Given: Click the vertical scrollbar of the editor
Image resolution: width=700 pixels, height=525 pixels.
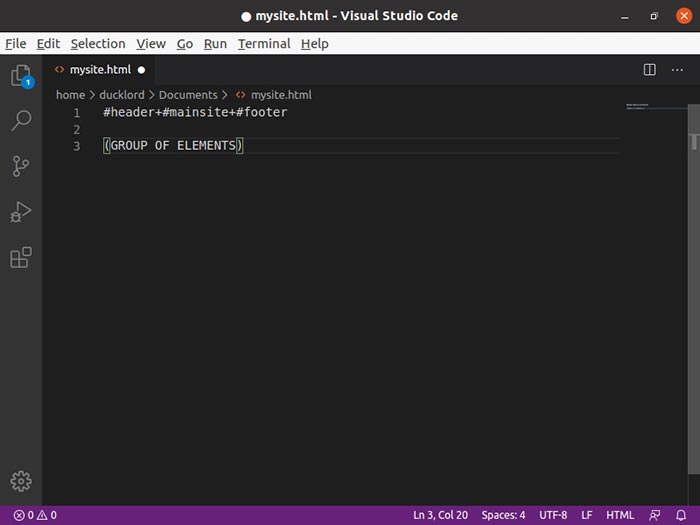Looking at the screenshot, I should point(693,289).
